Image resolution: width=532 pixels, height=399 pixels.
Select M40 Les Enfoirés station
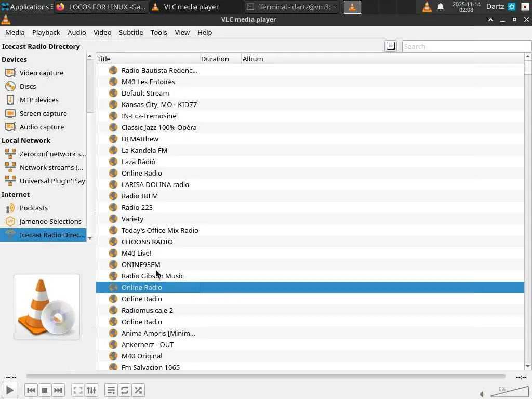point(310,82)
